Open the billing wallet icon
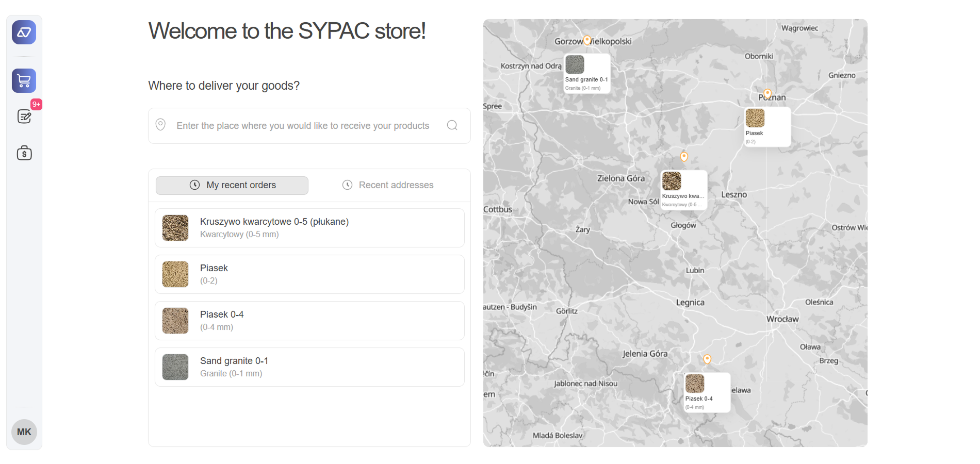The width and height of the screenshot is (980, 464). (x=24, y=153)
